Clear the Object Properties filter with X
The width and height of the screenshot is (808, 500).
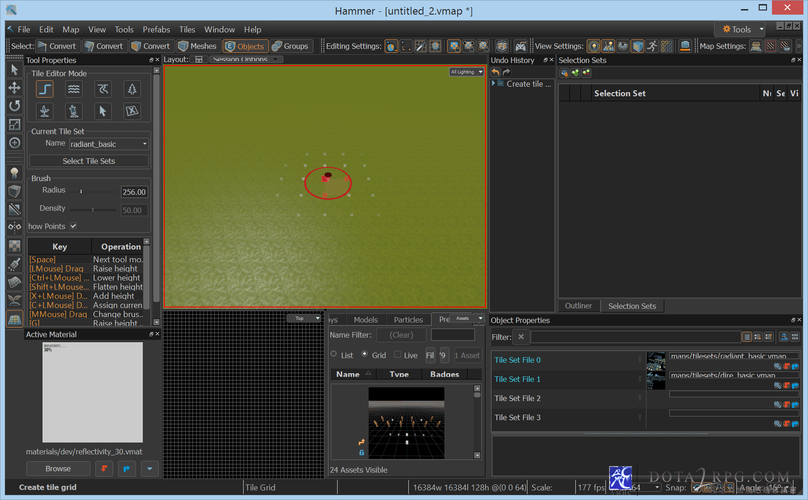pyautogui.click(x=521, y=337)
